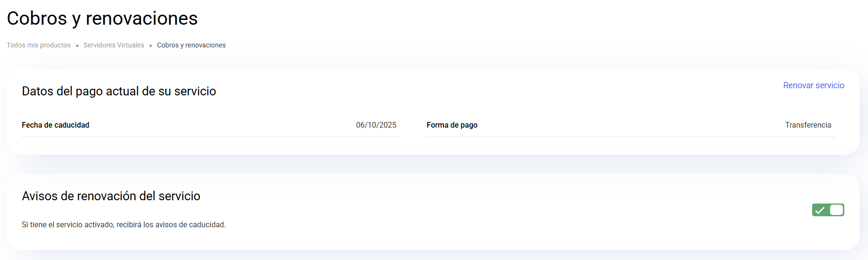This screenshot has width=868, height=260.
Task: Open Servidores Virtuales breadcrumb link
Action: [114, 45]
